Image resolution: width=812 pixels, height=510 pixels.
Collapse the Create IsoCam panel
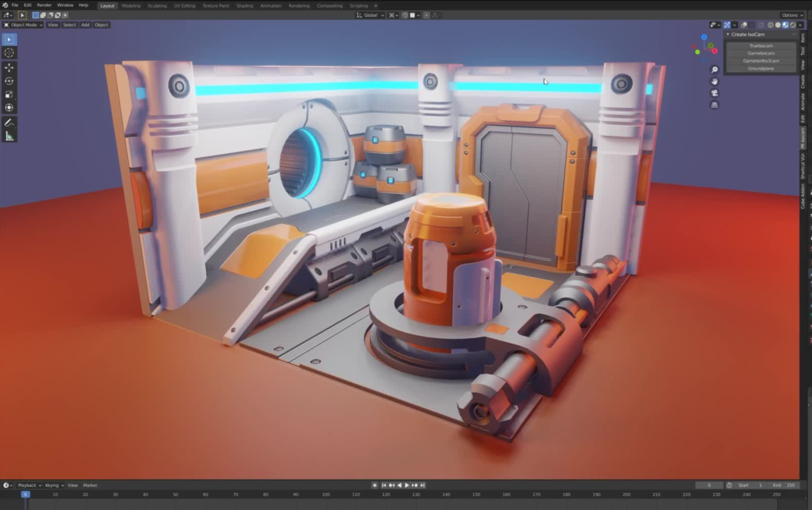click(728, 34)
